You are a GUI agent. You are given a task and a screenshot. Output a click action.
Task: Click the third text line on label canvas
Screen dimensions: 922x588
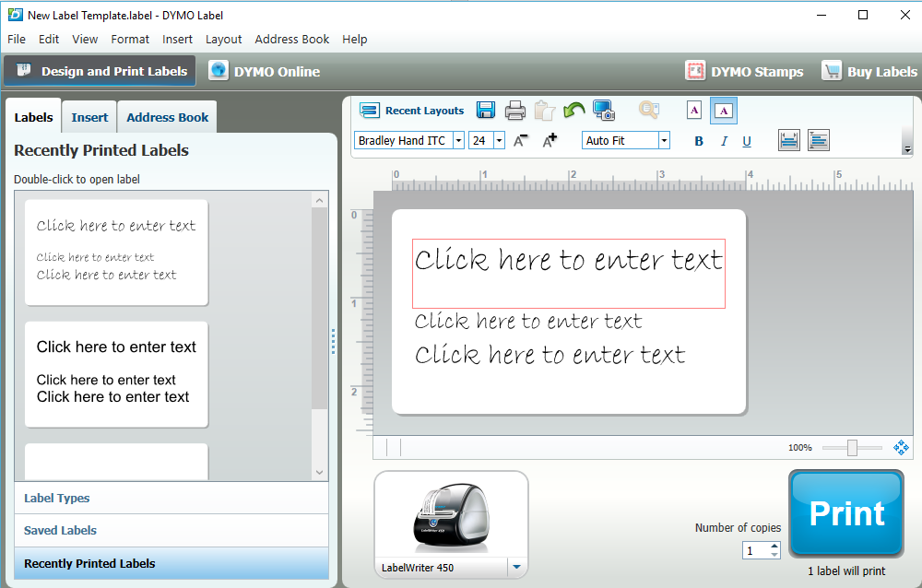coord(550,355)
